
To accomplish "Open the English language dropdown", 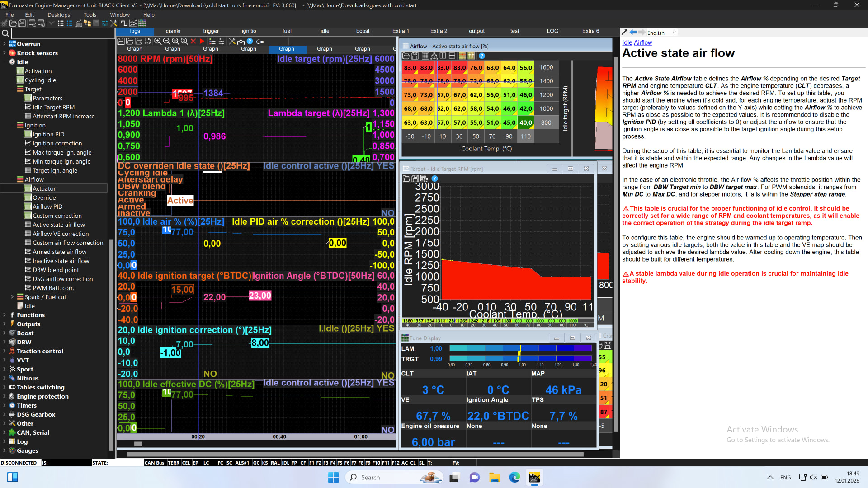I will click(x=661, y=33).
